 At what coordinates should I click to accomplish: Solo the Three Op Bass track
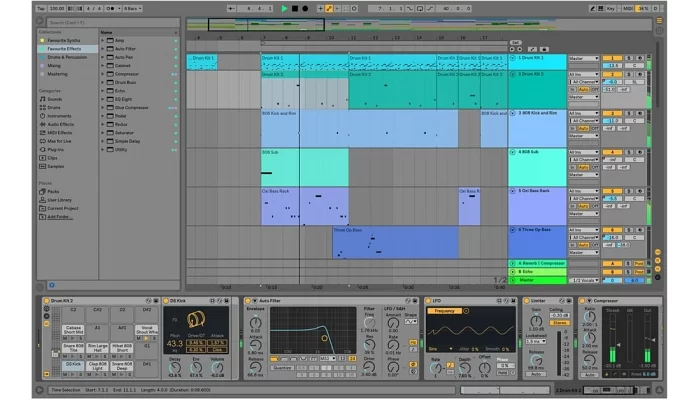(629, 230)
